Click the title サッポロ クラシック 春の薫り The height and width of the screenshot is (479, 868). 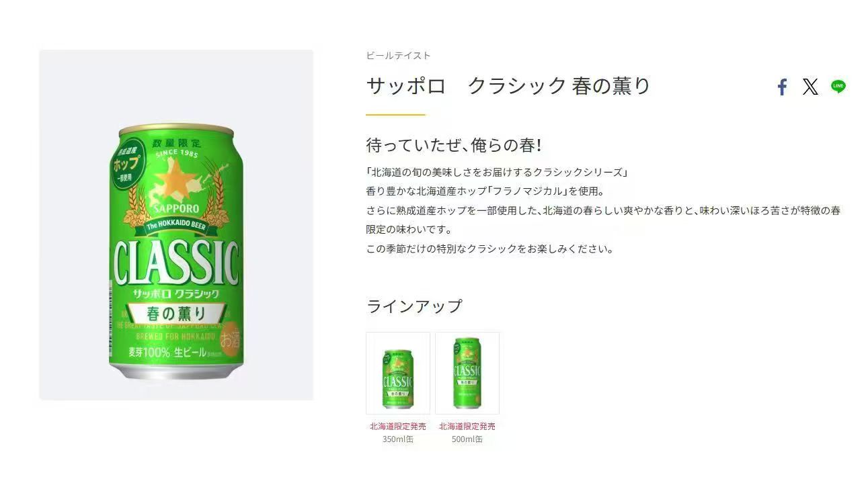click(508, 86)
